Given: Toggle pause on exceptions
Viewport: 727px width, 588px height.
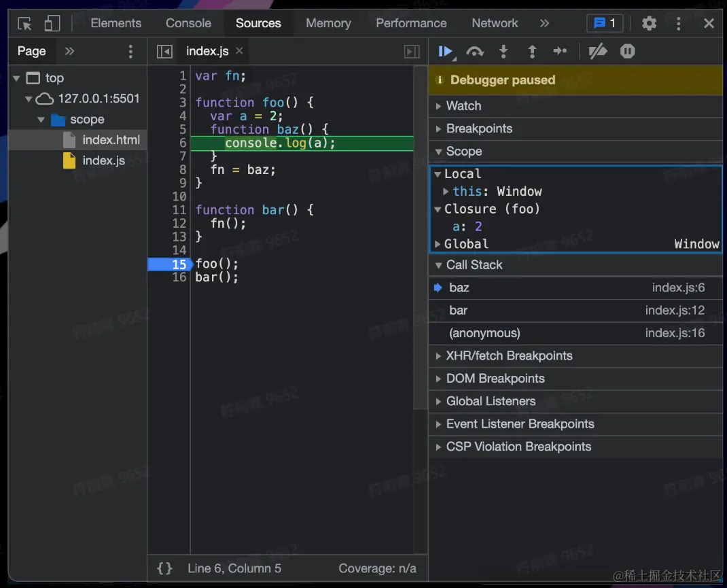Looking at the screenshot, I should (x=627, y=52).
